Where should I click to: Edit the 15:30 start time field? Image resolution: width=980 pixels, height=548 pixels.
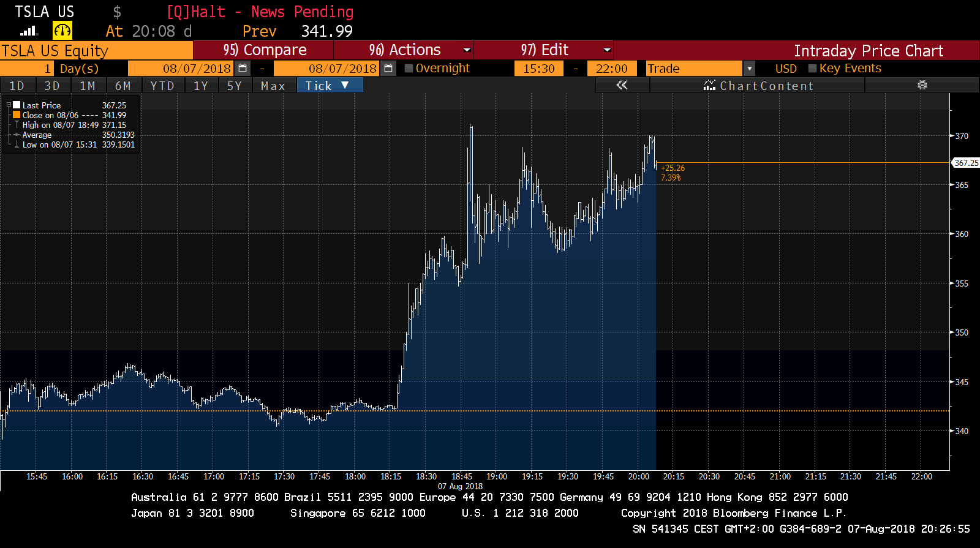pyautogui.click(x=539, y=69)
